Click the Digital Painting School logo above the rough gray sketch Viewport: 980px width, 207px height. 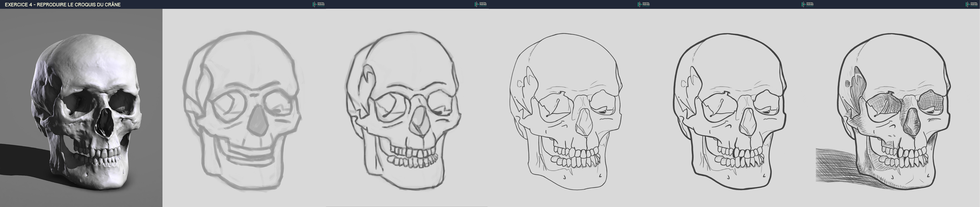point(318,4)
